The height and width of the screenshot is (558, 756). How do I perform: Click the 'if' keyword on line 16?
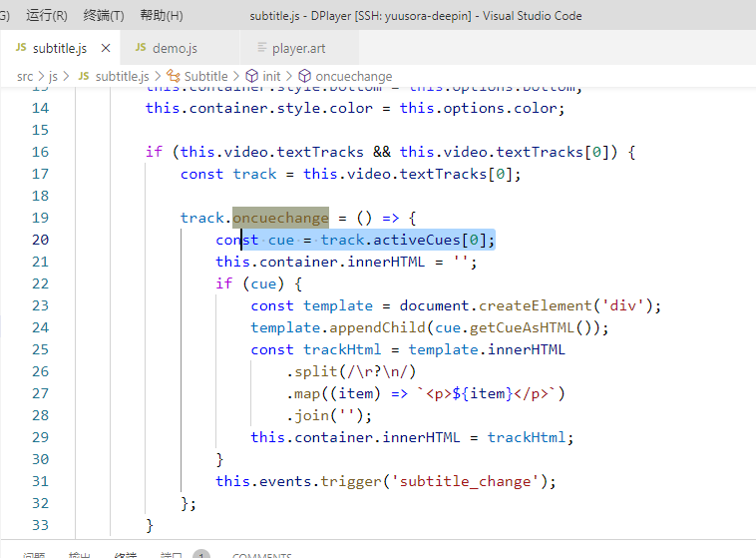[x=154, y=152]
